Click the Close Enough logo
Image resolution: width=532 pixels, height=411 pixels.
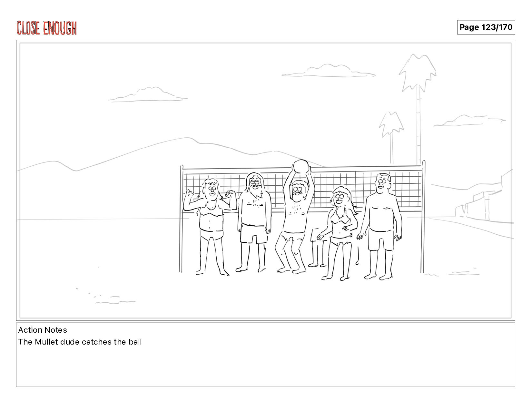pos(47,28)
